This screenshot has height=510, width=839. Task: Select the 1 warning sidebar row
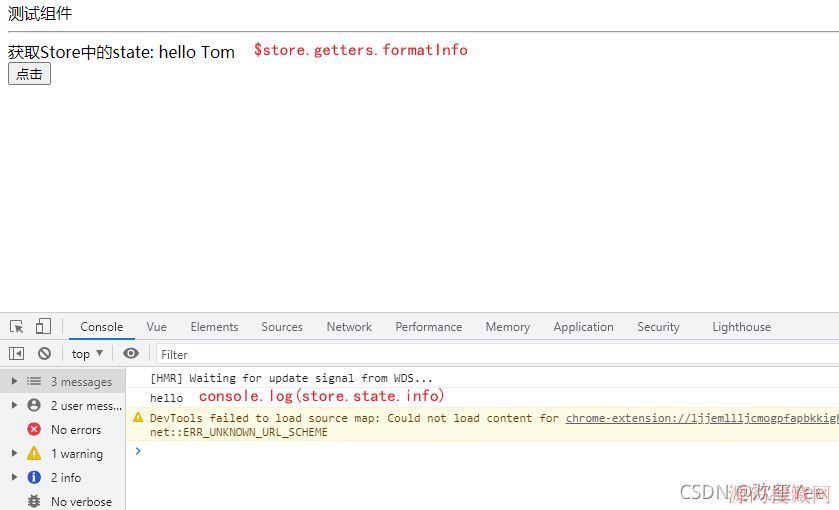pyautogui.click(x=63, y=453)
